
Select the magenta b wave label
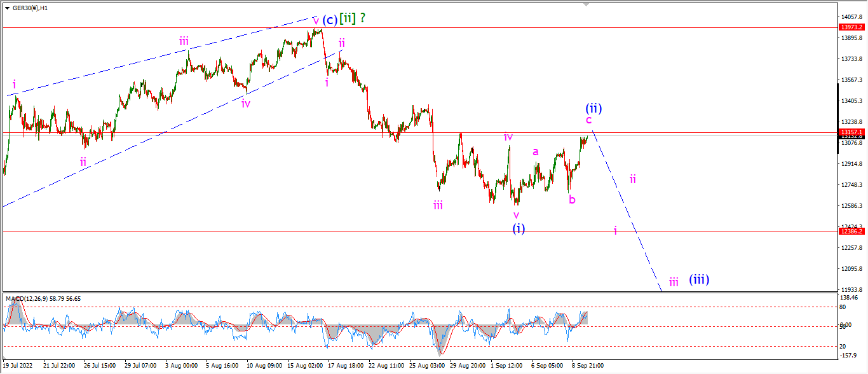pos(572,199)
